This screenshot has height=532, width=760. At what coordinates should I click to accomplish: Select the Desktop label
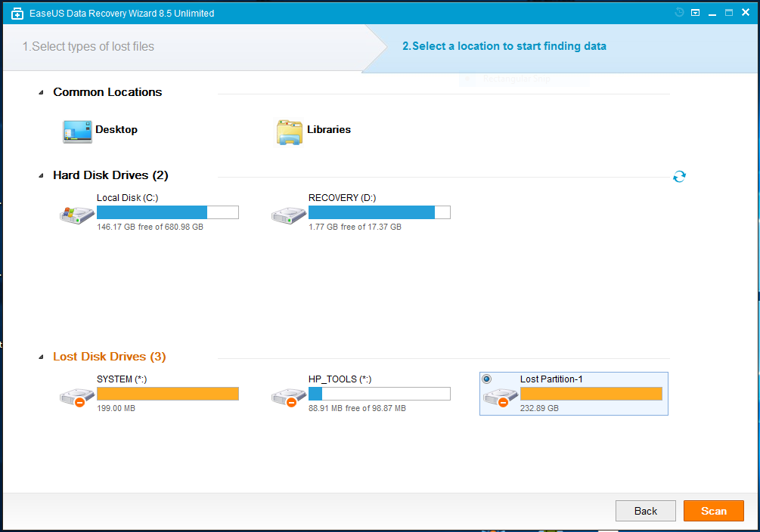[x=116, y=129]
